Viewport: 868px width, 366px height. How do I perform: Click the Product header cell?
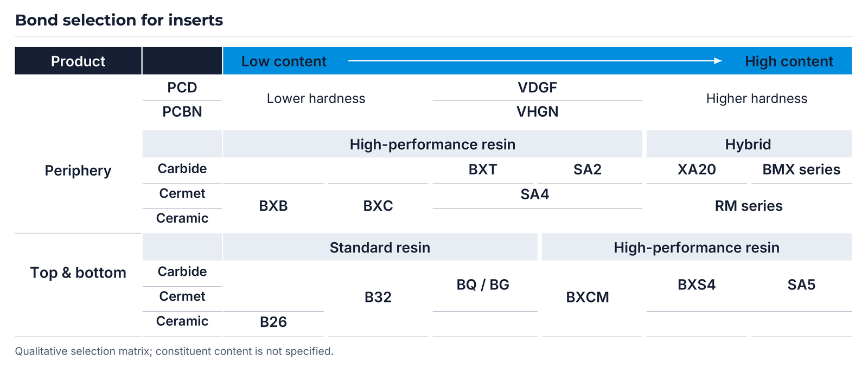click(x=78, y=61)
